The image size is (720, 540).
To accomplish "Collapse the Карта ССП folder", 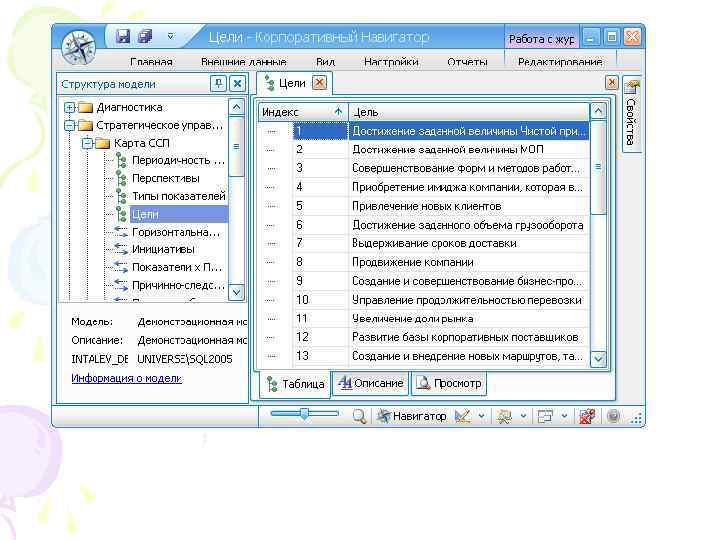I will click(87, 143).
